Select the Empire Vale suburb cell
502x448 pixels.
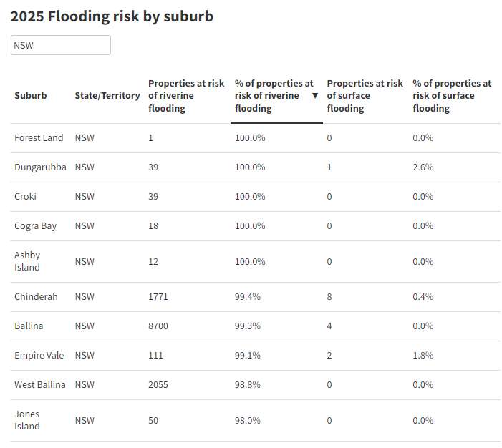tap(39, 356)
